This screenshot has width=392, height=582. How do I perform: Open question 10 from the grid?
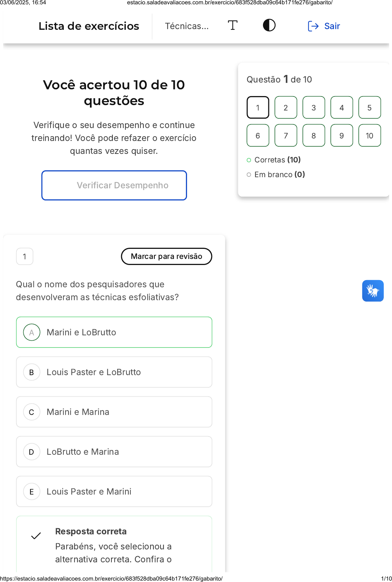[x=369, y=136]
